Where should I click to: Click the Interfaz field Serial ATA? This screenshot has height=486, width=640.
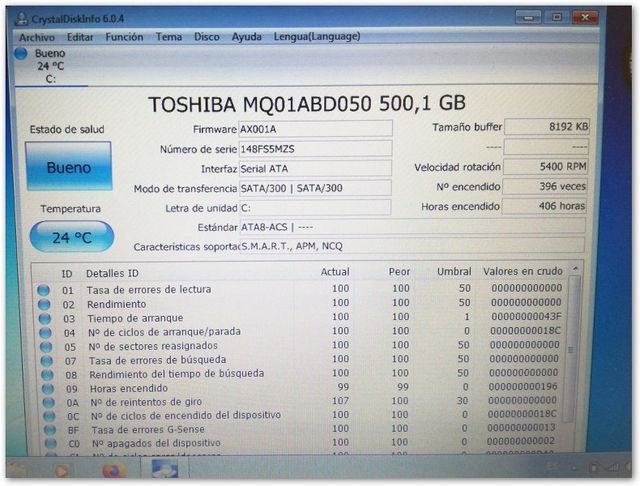coord(315,168)
